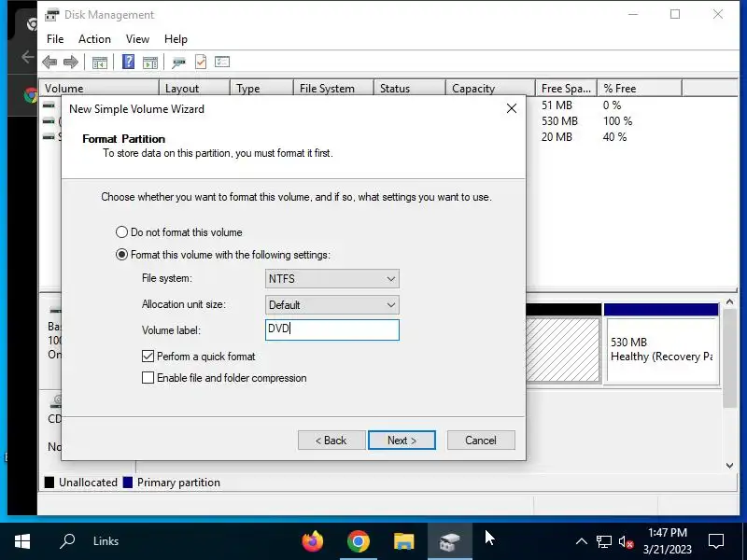Close the New Simple Volume Wizard dialog
The height and width of the screenshot is (560, 747).
click(x=512, y=108)
